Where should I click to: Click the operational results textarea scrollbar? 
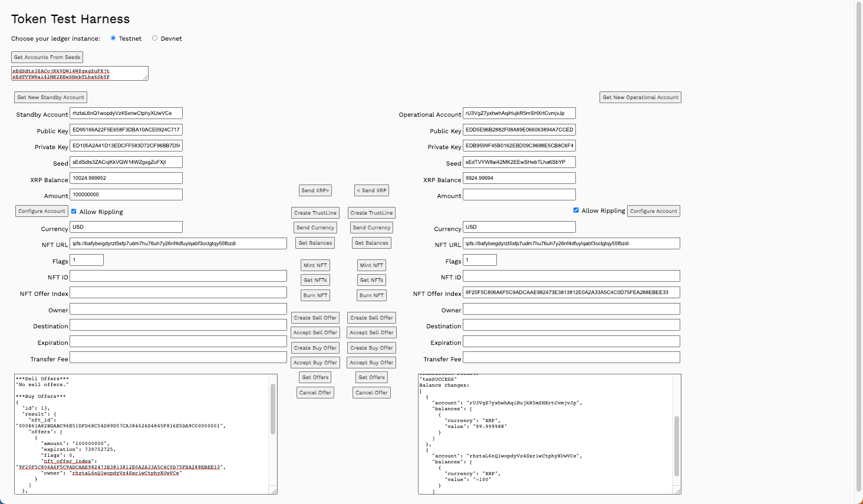pyautogui.click(x=677, y=446)
